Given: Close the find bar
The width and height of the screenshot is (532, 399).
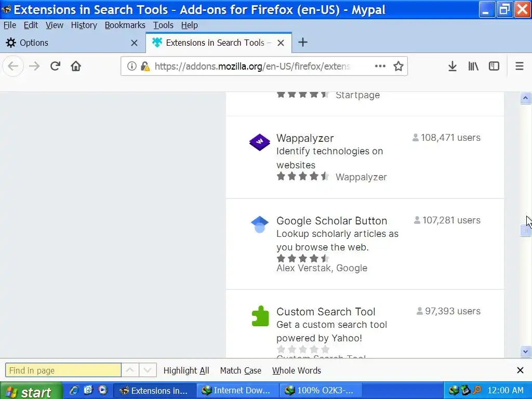Looking at the screenshot, I should coord(520,370).
